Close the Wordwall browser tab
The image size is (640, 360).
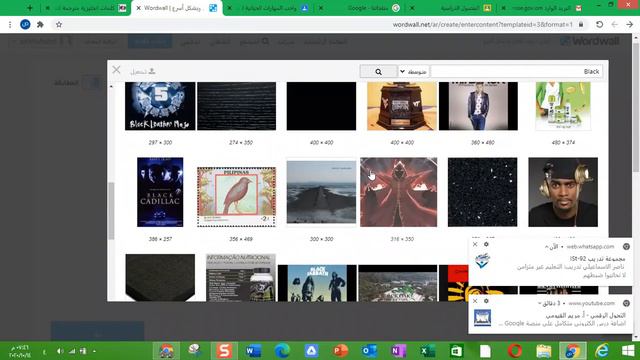(138, 8)
